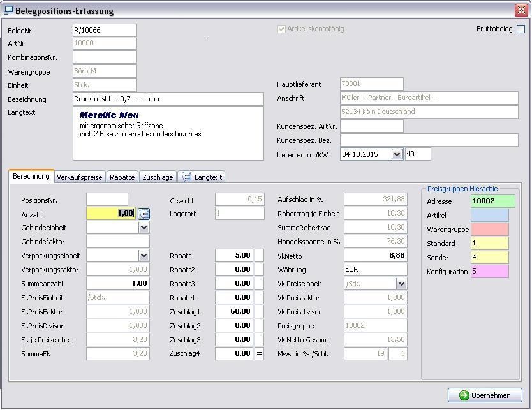Click into the Bezeichnung text field

pyautogui.click(x=168, y=99)
